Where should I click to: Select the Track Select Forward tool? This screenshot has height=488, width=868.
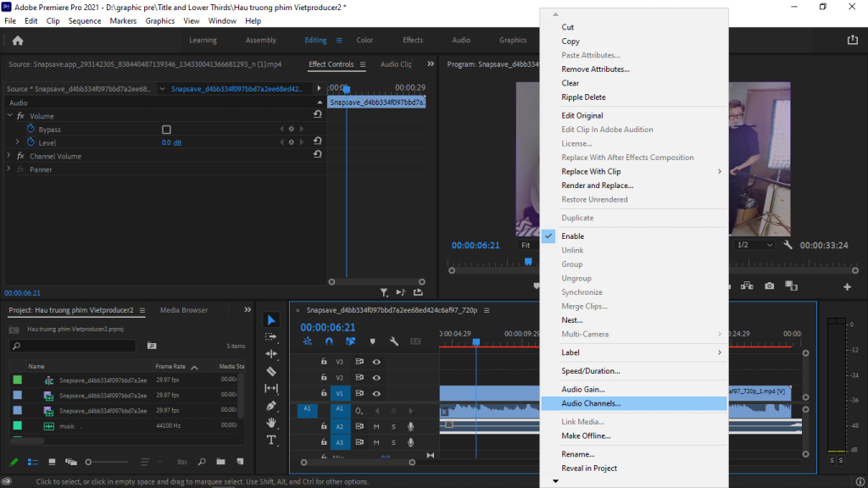(271, 336)
